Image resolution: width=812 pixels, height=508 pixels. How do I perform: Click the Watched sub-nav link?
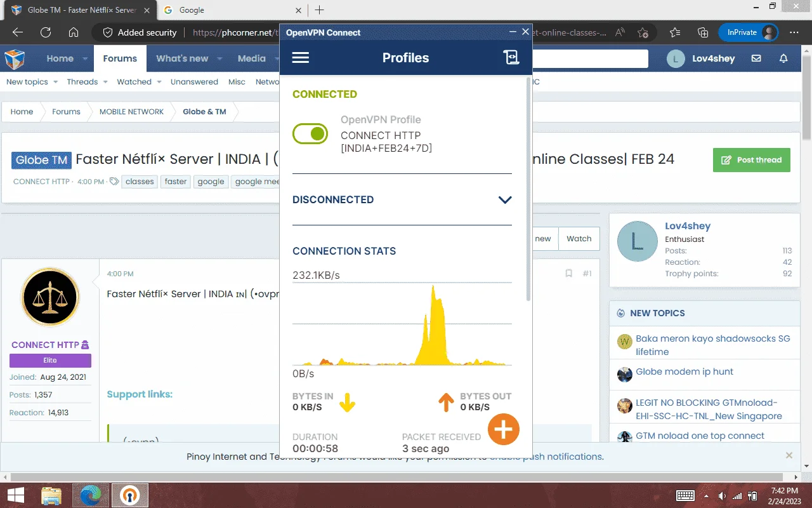tap(134, 82)
